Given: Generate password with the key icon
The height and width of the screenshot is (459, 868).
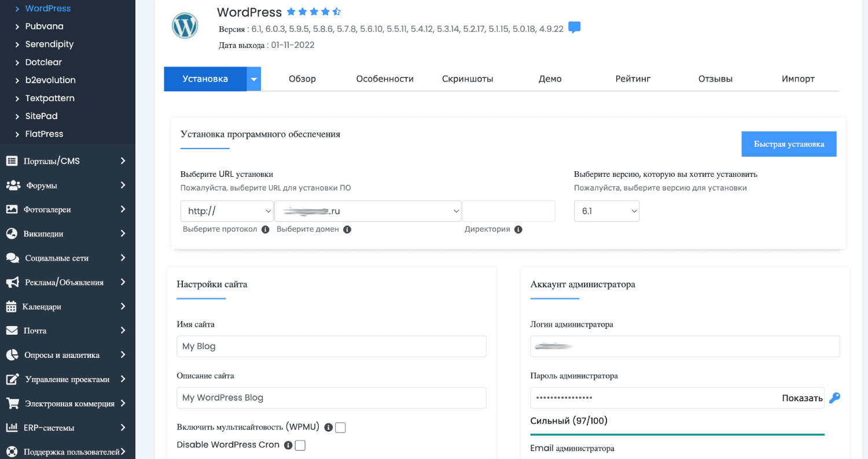Looking at the screenshot, I should [834, 398].
